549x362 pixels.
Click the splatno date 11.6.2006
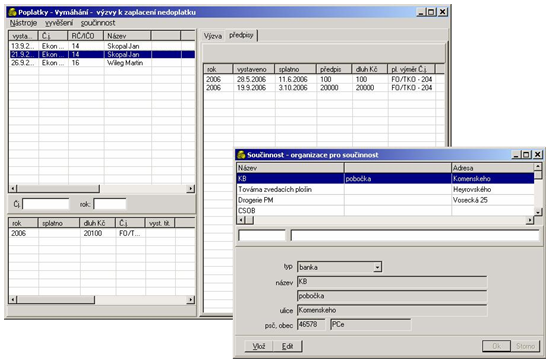click(293, 79)
